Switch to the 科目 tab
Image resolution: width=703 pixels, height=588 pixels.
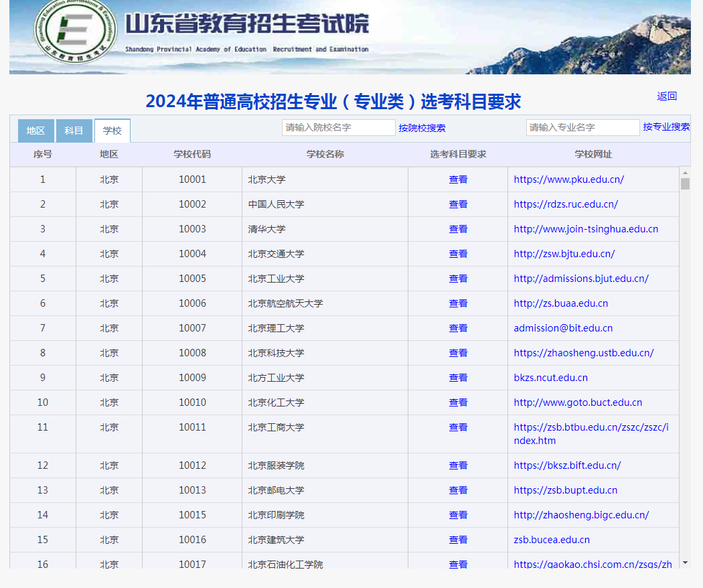(x=74, y=131)
